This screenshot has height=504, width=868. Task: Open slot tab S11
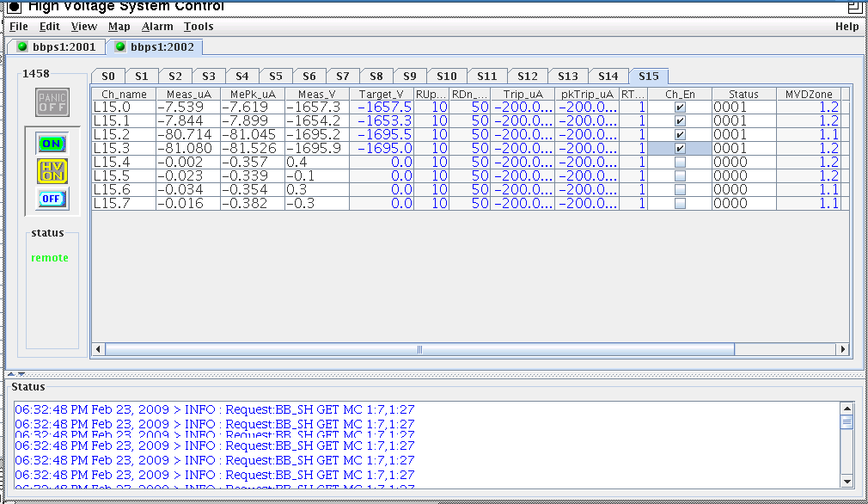pyautogui.click(x=487, y=77)
